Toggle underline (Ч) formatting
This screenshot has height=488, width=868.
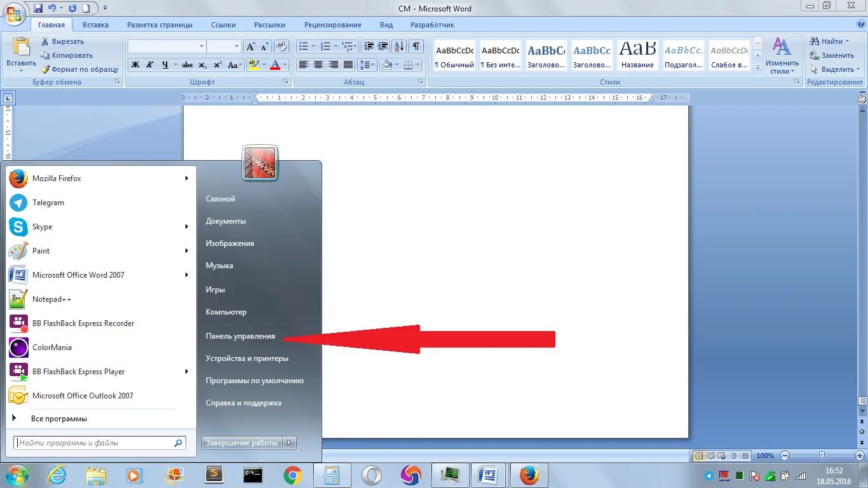165,65
